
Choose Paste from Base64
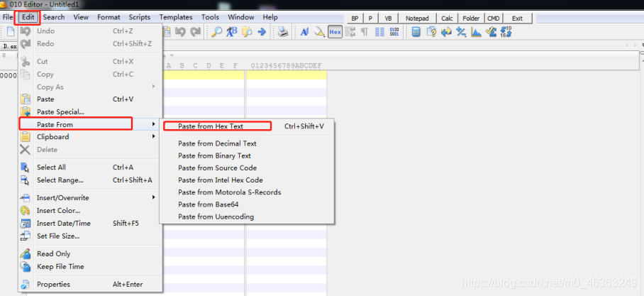(248, 204)
